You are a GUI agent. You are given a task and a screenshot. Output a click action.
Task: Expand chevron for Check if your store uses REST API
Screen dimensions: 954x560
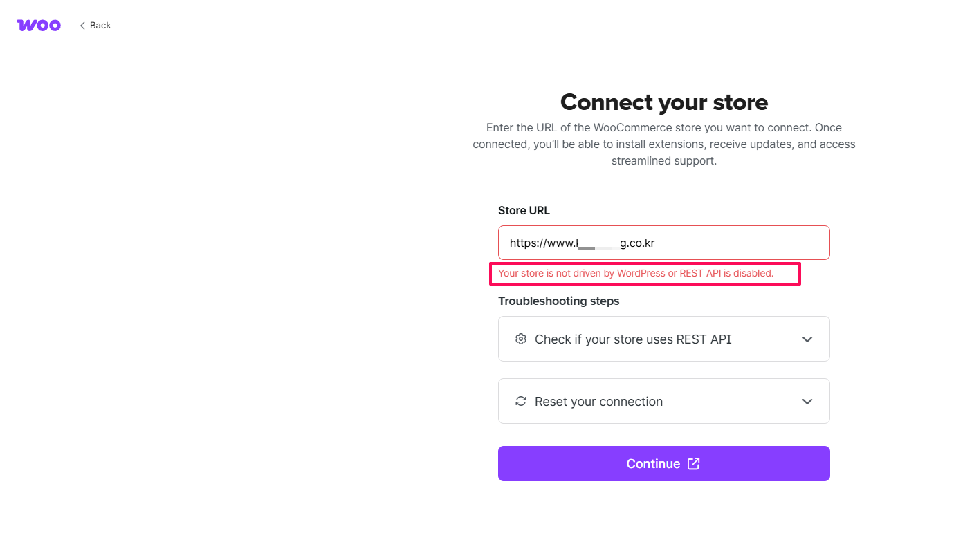pos(807,339)
